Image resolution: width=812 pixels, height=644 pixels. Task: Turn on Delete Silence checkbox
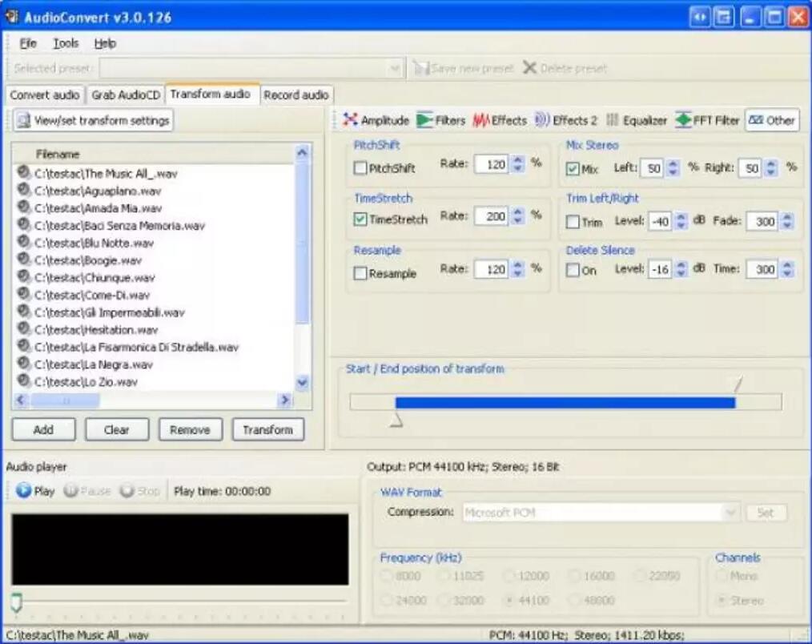tap(573, 270)
